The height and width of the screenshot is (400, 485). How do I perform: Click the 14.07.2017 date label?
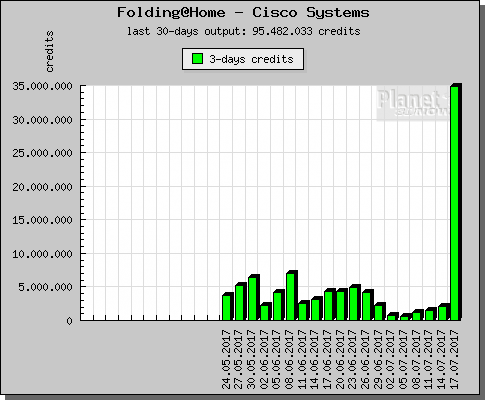442,359
